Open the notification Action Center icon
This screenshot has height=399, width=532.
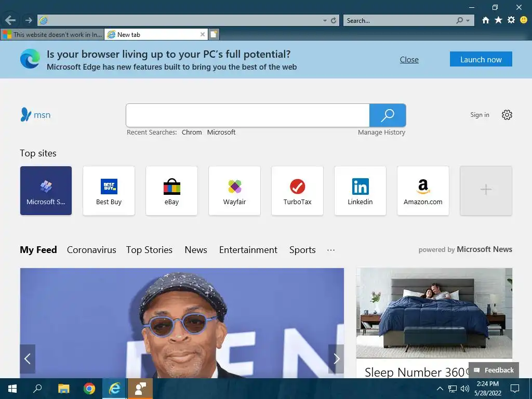coord(515,389)
